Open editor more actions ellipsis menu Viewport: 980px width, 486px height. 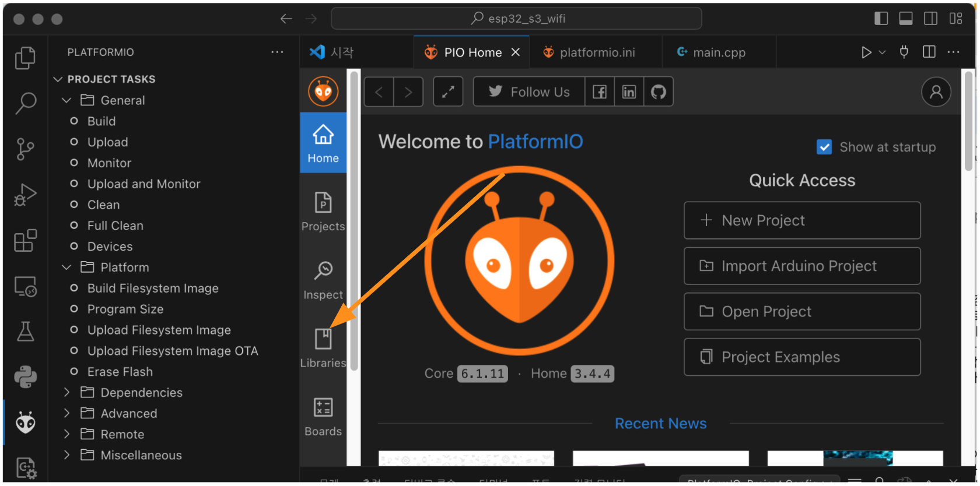954,52
